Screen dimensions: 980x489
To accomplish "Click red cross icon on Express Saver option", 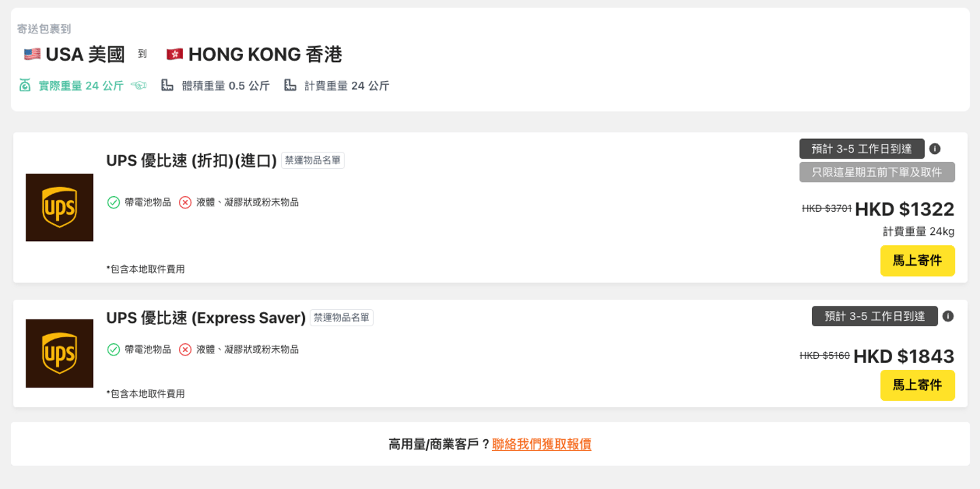I will 185,349.
